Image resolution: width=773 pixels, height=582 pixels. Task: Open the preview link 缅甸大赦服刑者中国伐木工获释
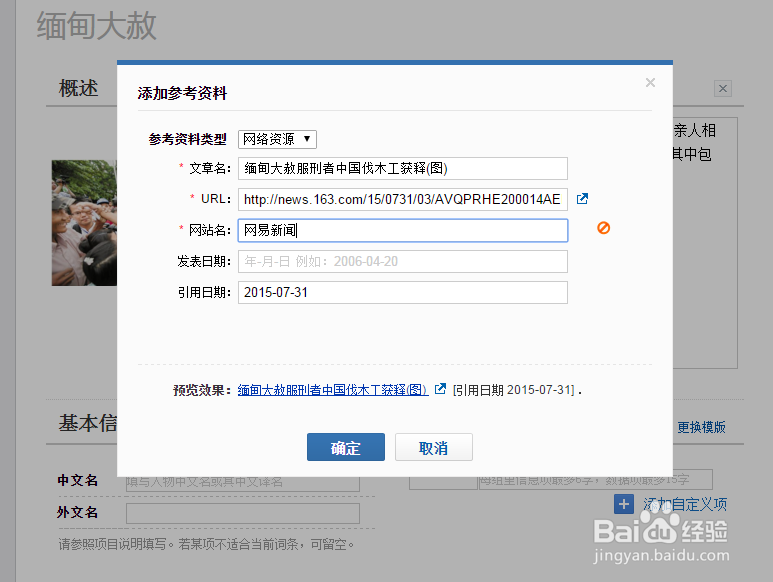333,390
